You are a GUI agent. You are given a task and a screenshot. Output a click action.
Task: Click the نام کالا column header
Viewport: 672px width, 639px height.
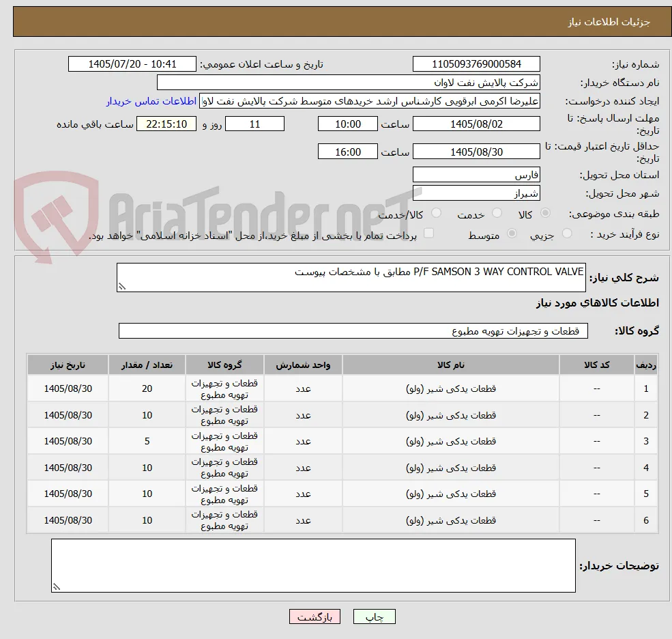[451, 365]
